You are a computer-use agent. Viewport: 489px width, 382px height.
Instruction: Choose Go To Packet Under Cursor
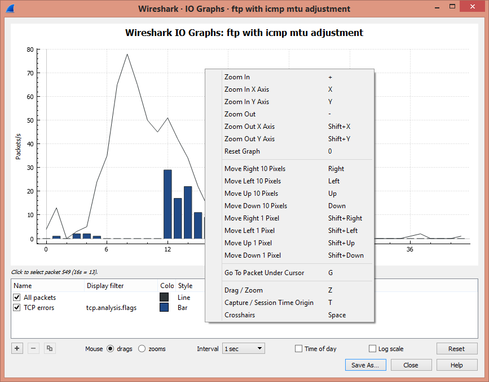point(289,273)
